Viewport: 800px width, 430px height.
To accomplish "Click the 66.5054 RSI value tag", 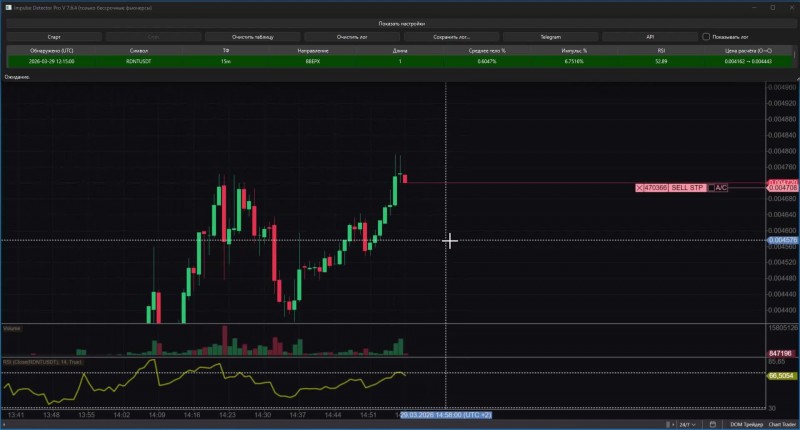I will [x=782, y=376].
